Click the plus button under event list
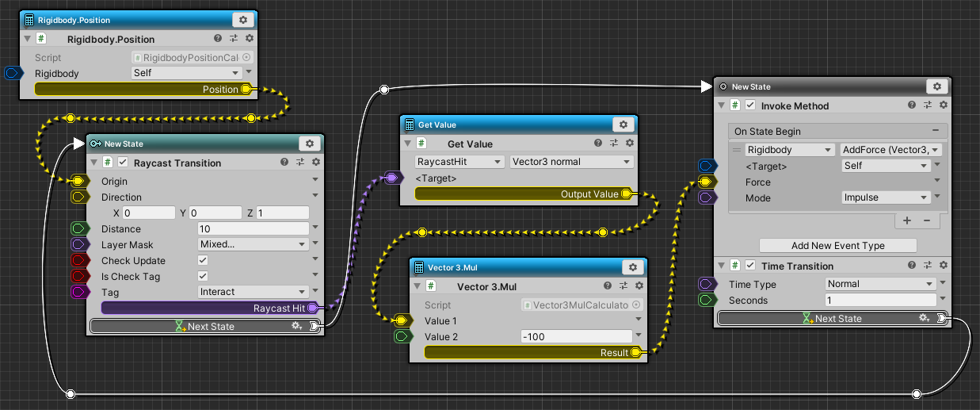The height and width of the screenshot is (410, 980). 906,220
